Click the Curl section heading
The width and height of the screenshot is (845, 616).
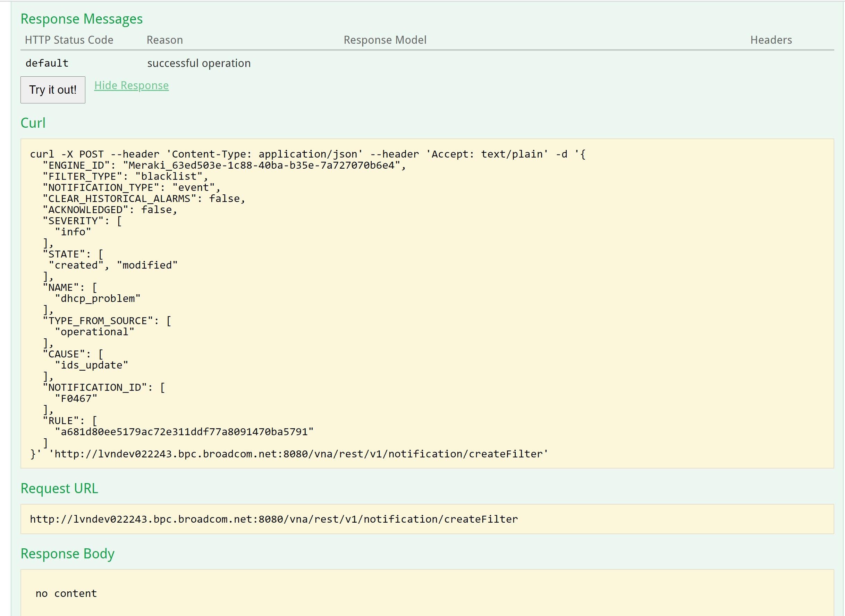click(x=33, y=123)
